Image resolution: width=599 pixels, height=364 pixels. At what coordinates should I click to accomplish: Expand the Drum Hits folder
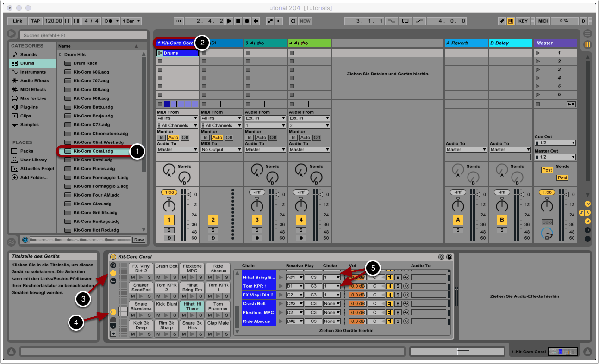coord(61,55)
